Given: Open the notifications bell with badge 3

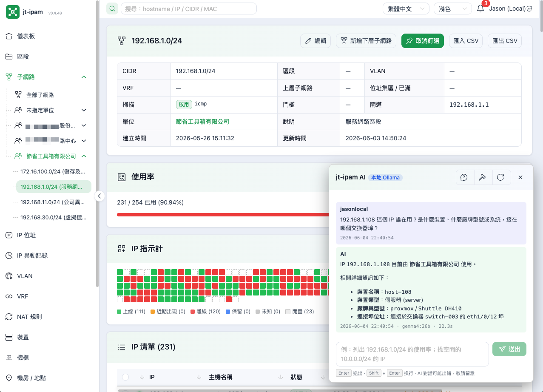Looking at the screenshot, I should pyautogui.click(x=480, y=9).
